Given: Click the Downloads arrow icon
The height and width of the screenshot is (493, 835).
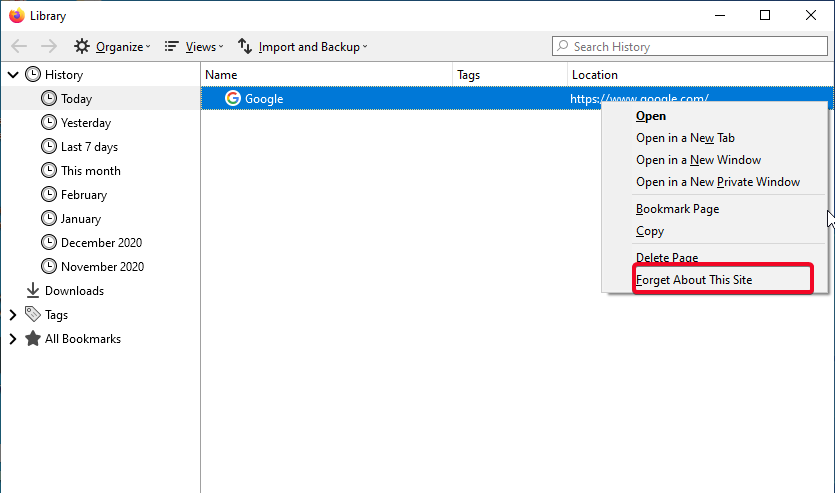Looking at the screenshot, I should [x=32, y=290].
